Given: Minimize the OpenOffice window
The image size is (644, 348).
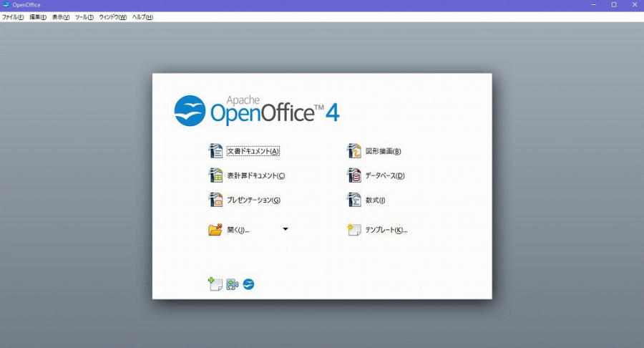Looking at the screenshot, I should coord(593,5).
